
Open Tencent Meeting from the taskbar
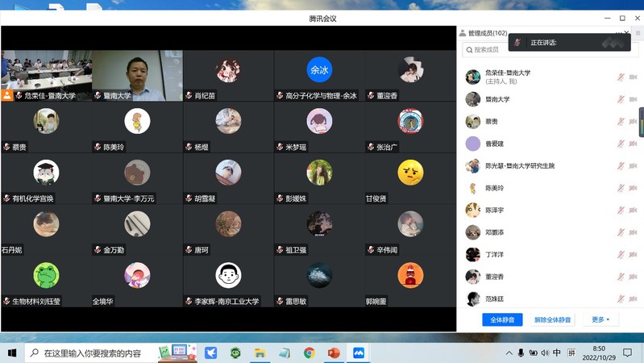[x=359, y=353]
